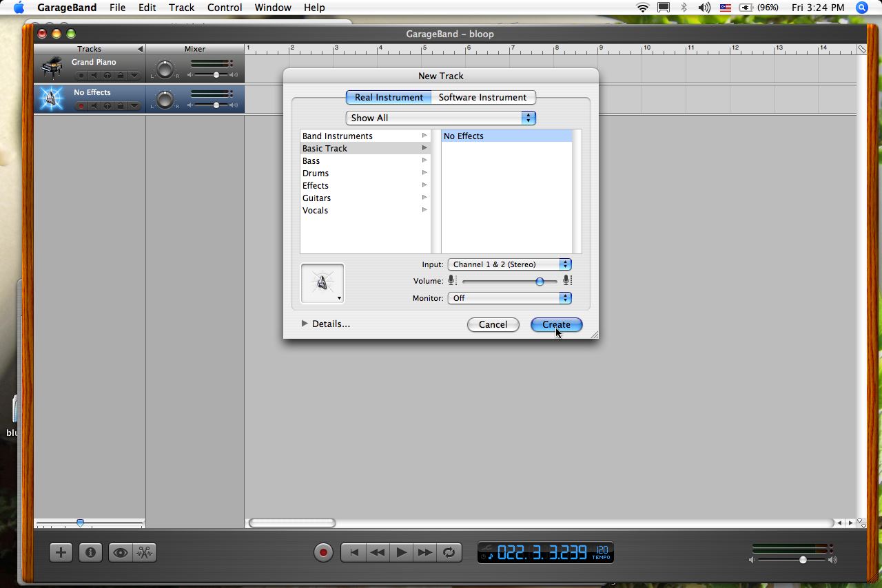Go to beginning of the song
This screenshot has width=882, height=588.
tap(354, 552)
